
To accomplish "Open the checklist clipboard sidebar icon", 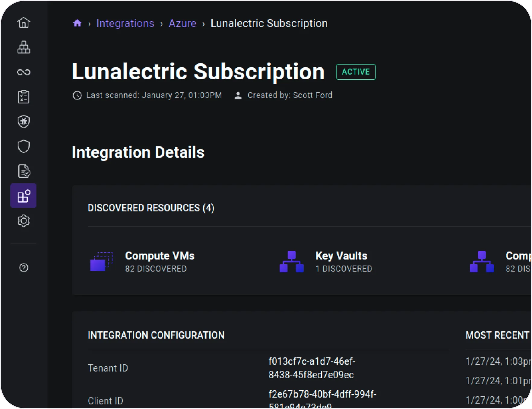I will [24, 97].
